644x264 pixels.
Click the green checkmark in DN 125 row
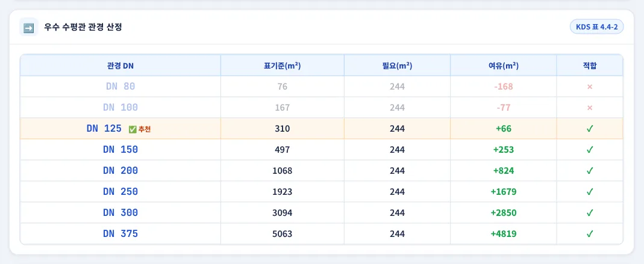(x=590, y=129)
